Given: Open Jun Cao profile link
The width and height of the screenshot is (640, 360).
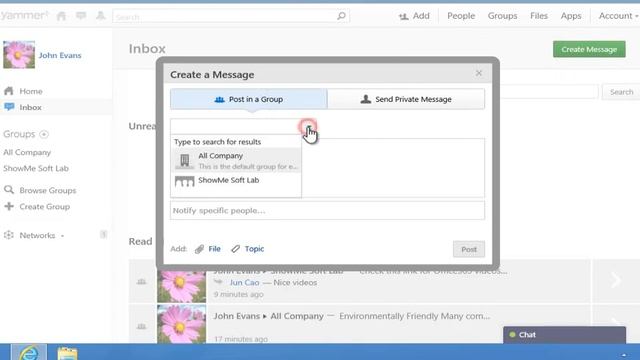Looking at the screenshot, I should point(244,282).
